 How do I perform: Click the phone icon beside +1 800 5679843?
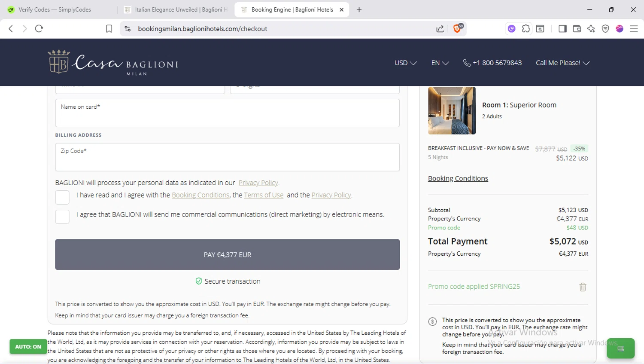pyautogui.click(x=467, y=63)
